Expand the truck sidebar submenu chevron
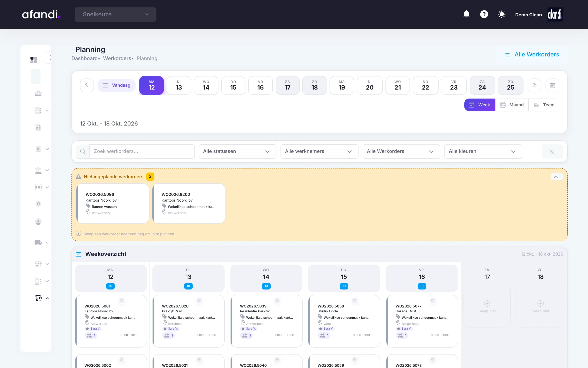This screenshot has height=368, width=588. tap(47, 243)
